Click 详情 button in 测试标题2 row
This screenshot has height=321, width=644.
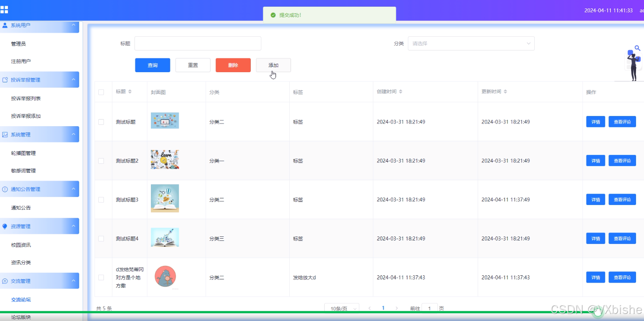click(x=596, y=161)
